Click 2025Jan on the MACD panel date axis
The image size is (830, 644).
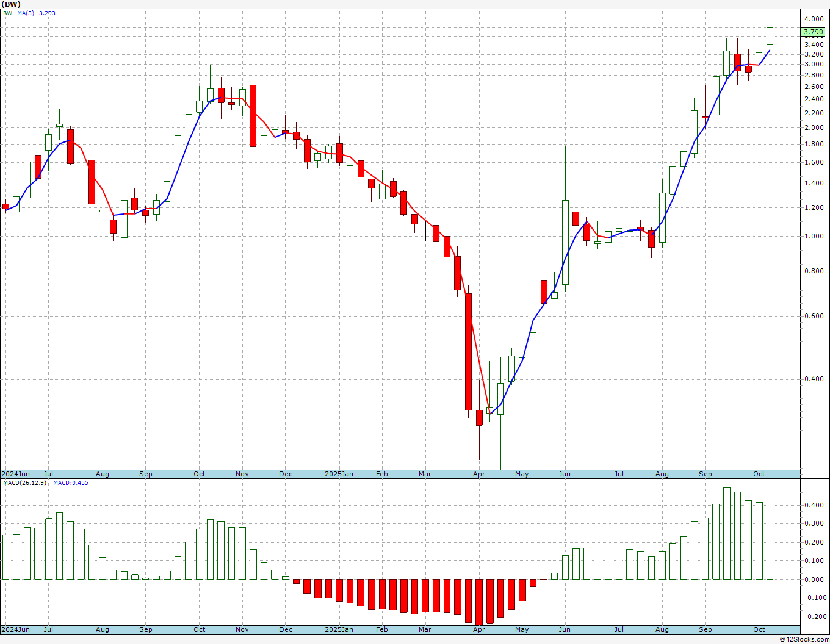339,629
